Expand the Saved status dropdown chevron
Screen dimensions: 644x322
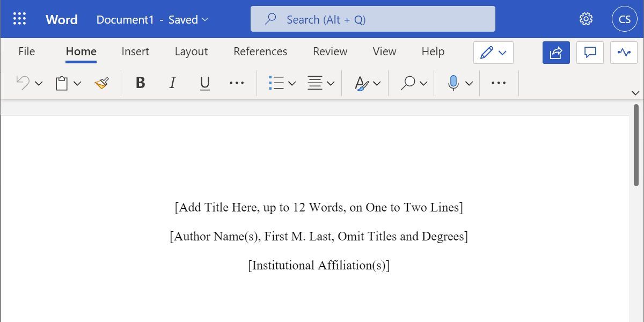tap(204, 20)
